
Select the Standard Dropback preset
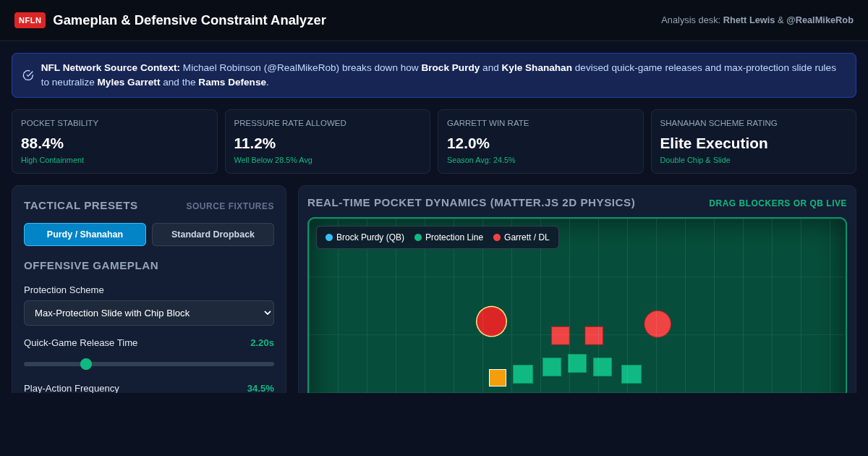click(x=213, y=235)
